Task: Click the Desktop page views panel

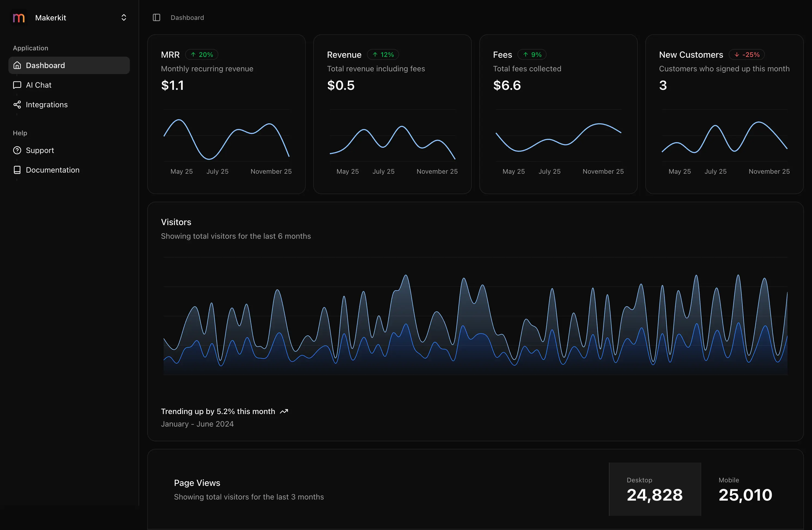Action: (654, 490)
